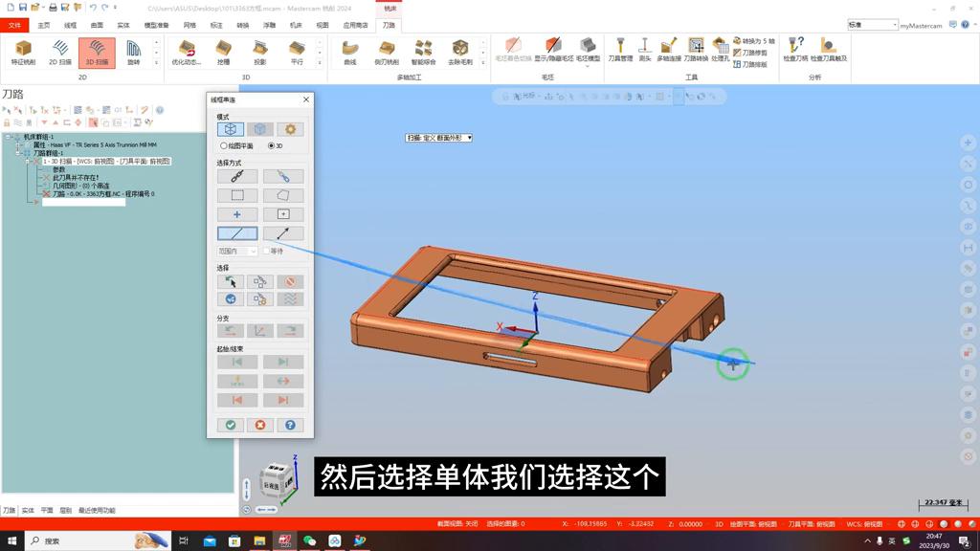Image resolution: width=980 pixels, height=551 pixels.
Task: Cancel chaining with the red X button
Action: [x=259, y=425]
